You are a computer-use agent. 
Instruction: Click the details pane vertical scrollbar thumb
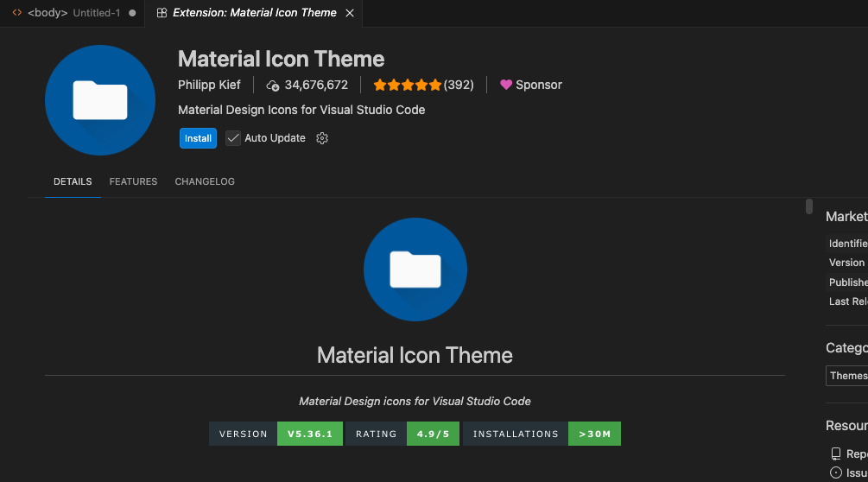[x=809, y=206]
